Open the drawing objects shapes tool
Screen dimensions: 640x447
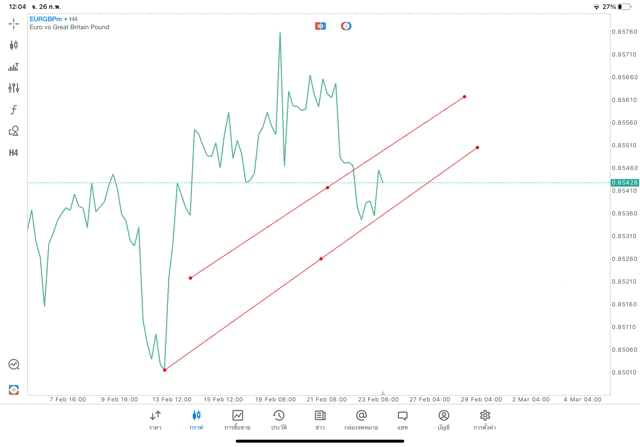pyautogui.click(x=14, y=131)
